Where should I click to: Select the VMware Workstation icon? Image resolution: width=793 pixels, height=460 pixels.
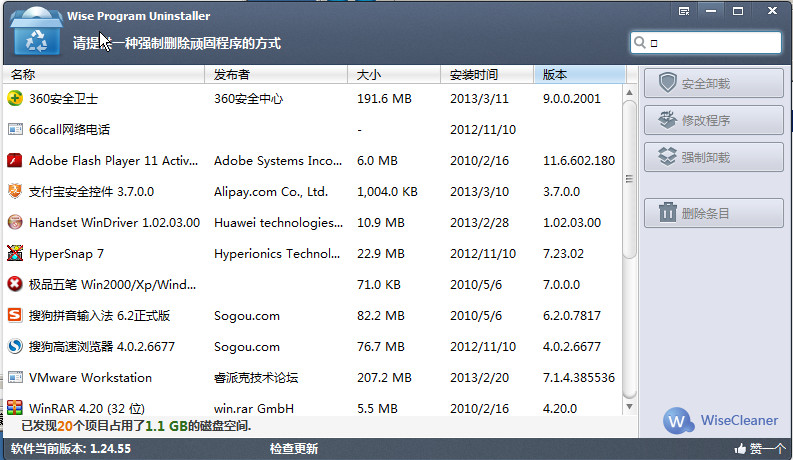point(15,377)
